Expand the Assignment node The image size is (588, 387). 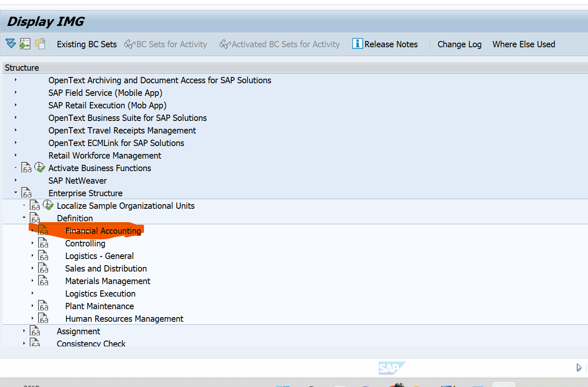click(24, 331)
